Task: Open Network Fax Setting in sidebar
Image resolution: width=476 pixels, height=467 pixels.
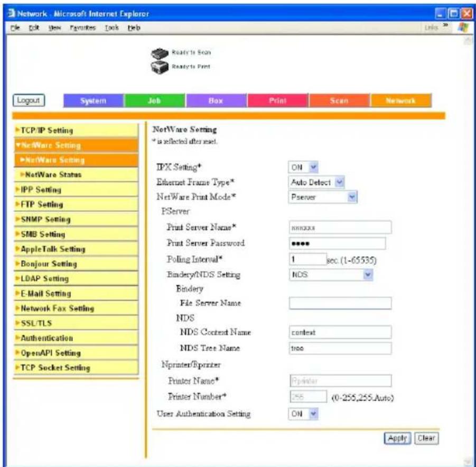Action: [76, 308]
